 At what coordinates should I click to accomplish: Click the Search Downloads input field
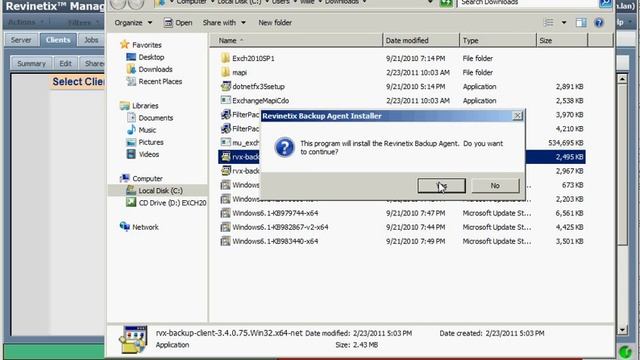click(x=527, y=3)
